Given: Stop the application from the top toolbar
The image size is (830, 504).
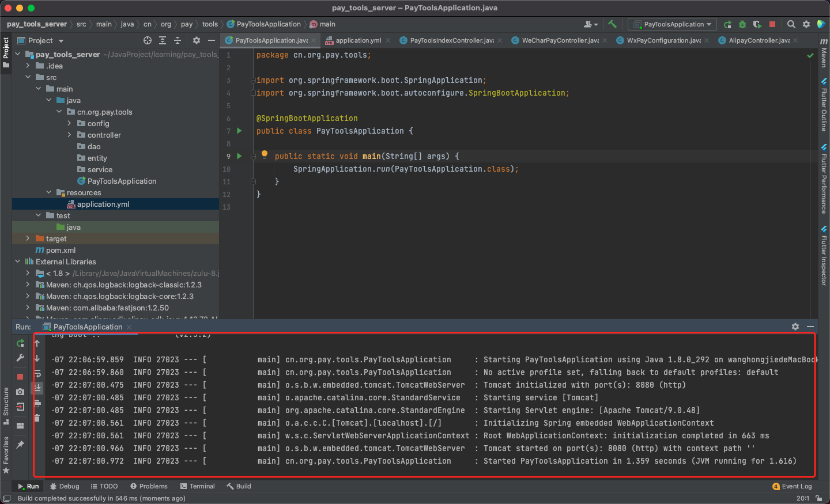Looking at the screenshot, I should click(772, 24).
